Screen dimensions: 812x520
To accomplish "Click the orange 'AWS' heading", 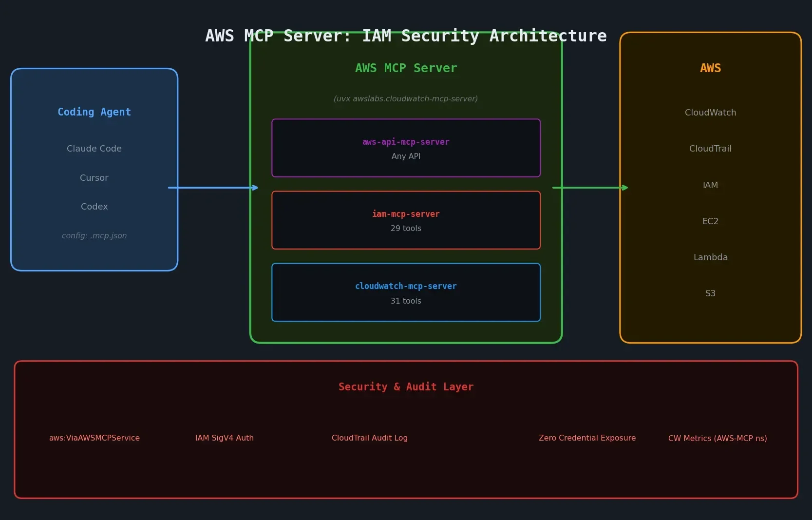I will click(710, 68).
